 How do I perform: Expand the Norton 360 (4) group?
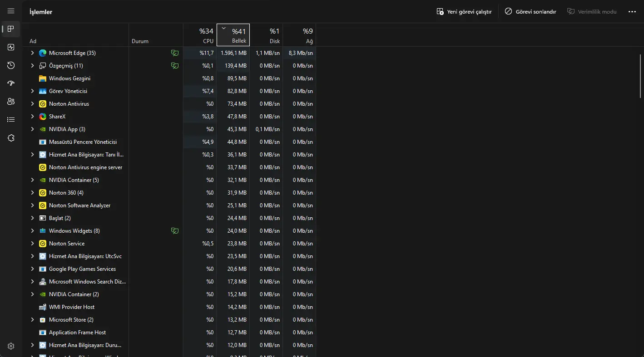click(x=32, y=193)
